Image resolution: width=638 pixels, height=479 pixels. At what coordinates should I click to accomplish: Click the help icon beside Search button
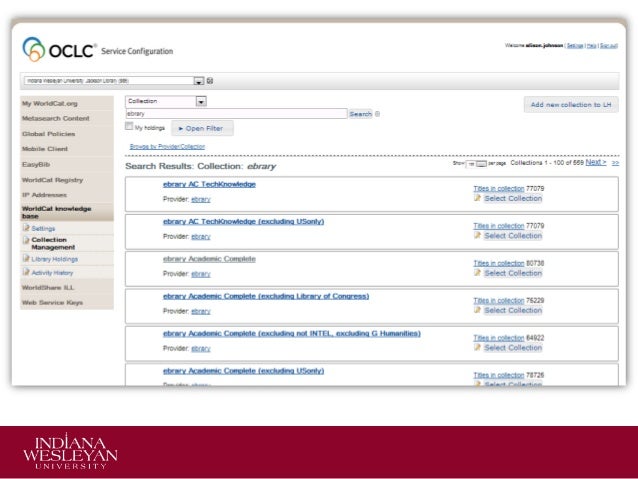click(378, 114)
